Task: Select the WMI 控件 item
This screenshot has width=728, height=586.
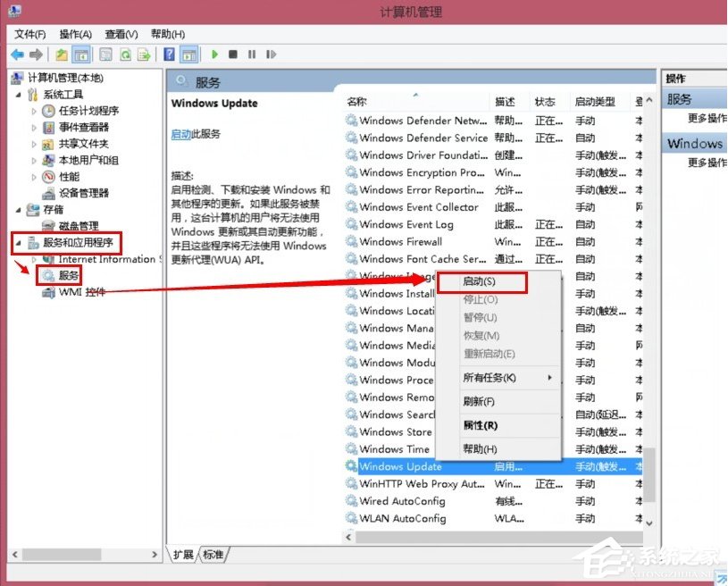Action: (x=74, y=291)
